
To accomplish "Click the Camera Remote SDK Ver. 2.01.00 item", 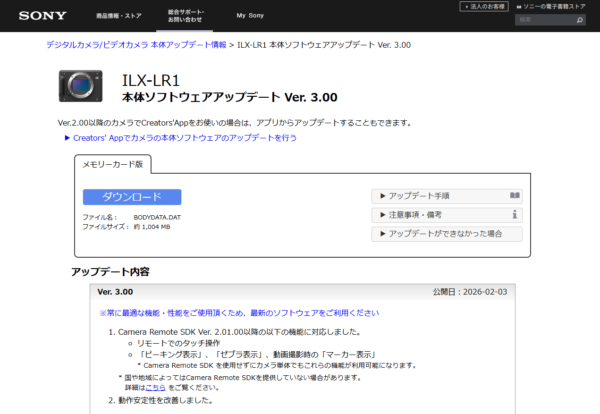I will coord(240,332).
